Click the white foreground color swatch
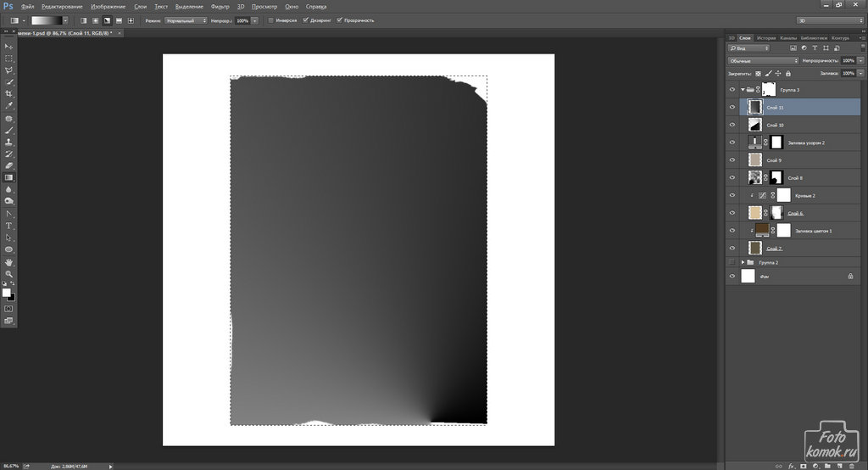 (x=7, y=292)
